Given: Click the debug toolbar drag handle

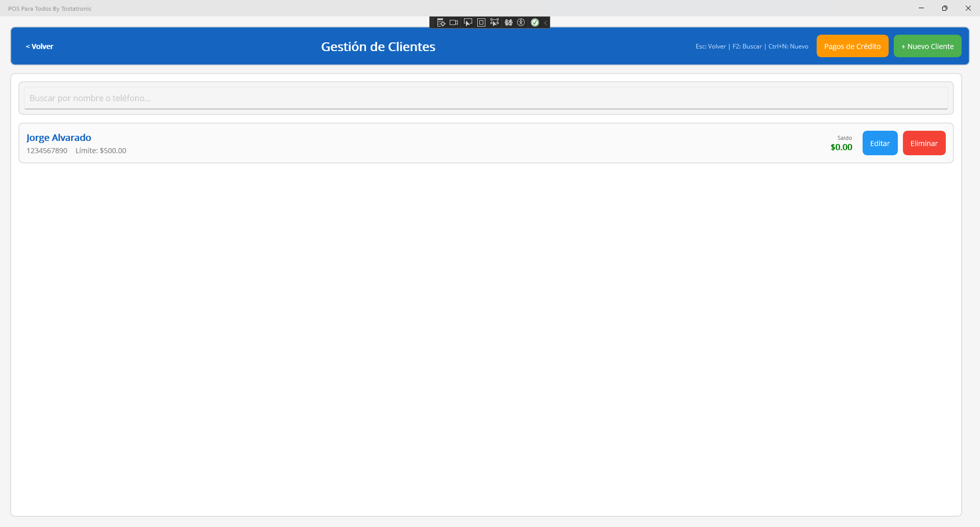Looking at the screenshot, I should pos(433,22).
